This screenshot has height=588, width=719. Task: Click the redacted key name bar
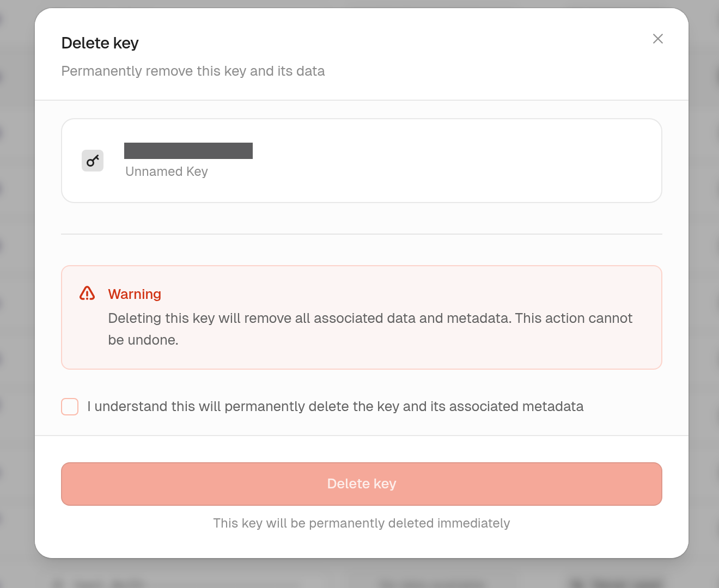coord(188,151)
